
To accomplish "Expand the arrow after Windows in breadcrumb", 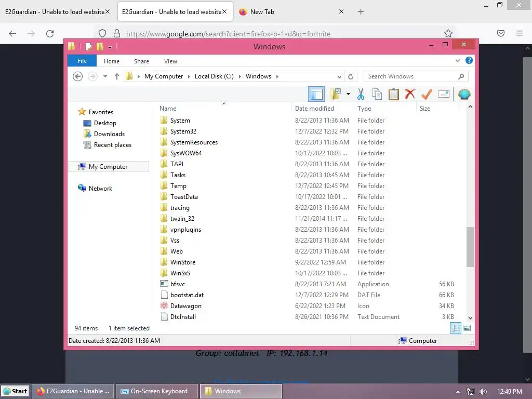I will (277, 76).
